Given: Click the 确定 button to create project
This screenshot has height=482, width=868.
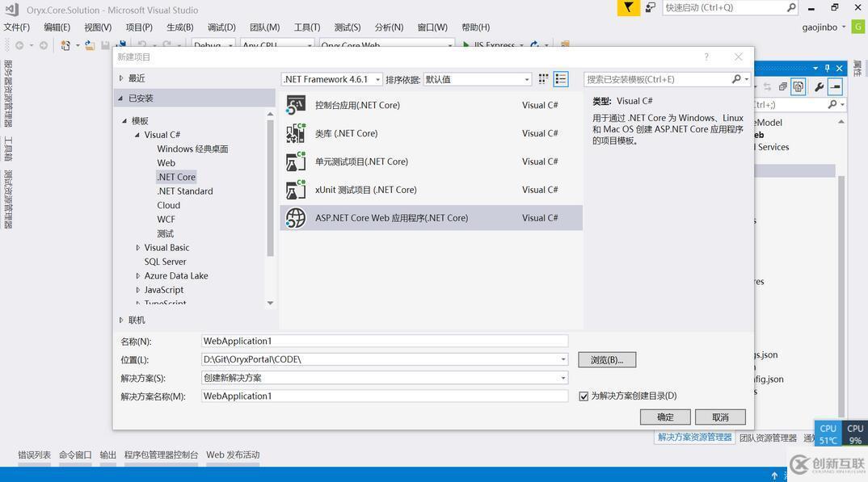Looking at the screenshot, I should pos(664,417).
